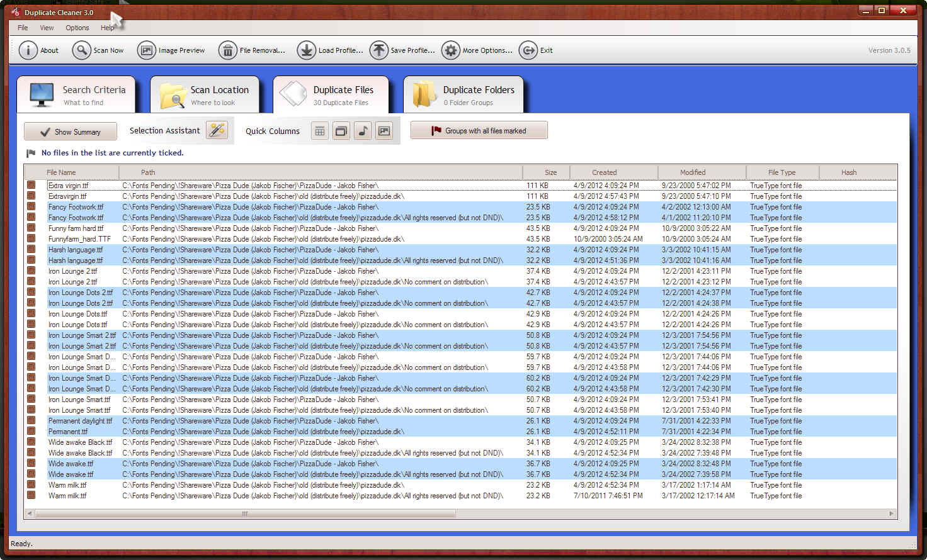Viewport: 927px width, 560px height.
Task: Click the Selection Assistant wand icon
Action: click(217, 130)
